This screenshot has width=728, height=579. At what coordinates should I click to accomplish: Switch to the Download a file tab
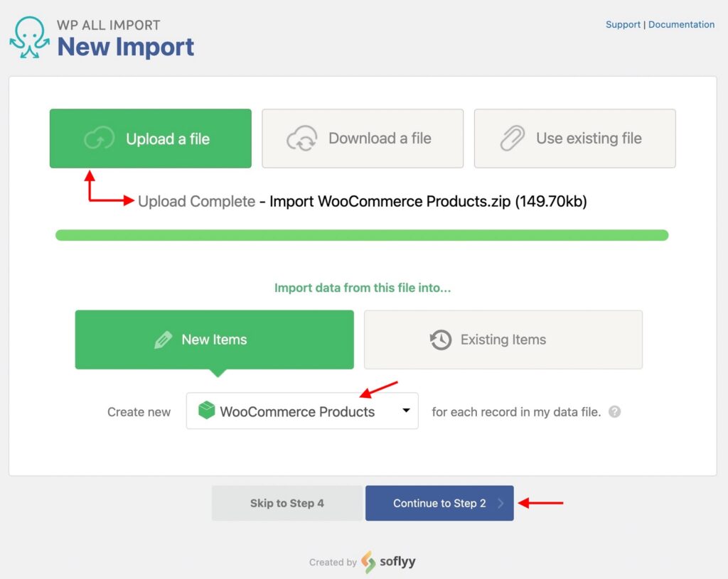coord(363,139)
